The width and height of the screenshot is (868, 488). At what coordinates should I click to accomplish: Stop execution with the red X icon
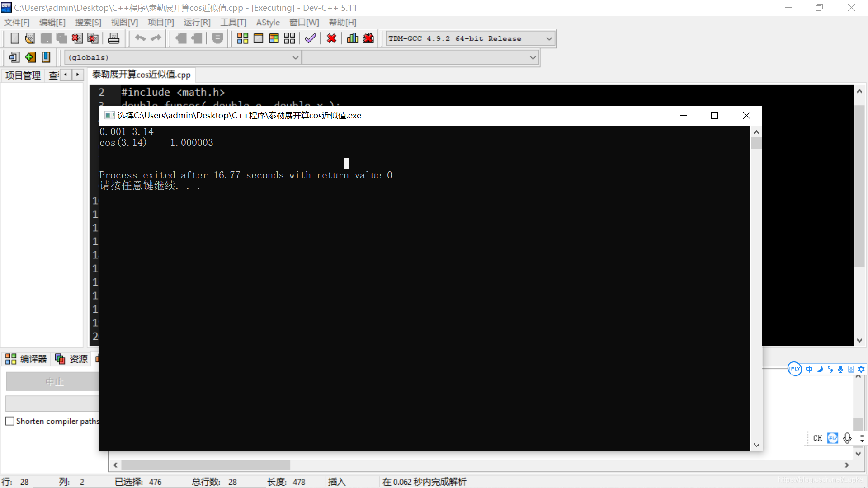tap(331, 38)
